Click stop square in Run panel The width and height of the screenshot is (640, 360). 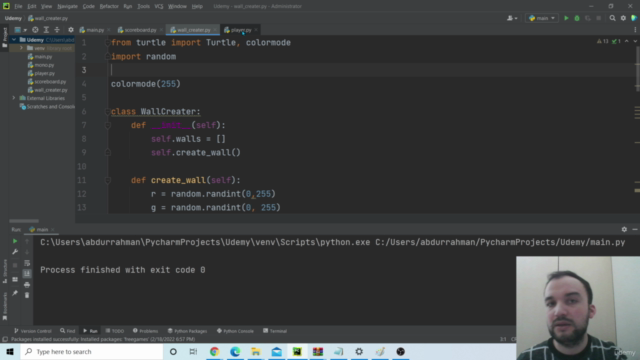pyautogui.click(x=15, y=265)
